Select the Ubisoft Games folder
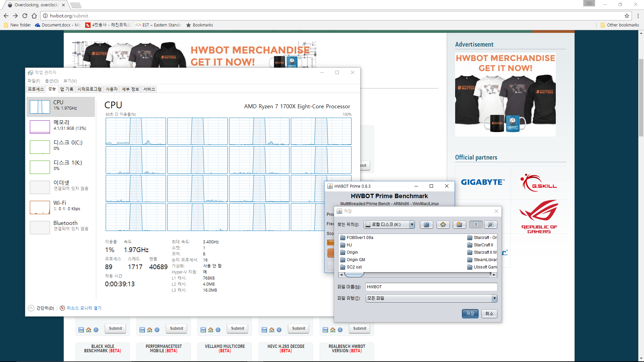 coord(482,267)
